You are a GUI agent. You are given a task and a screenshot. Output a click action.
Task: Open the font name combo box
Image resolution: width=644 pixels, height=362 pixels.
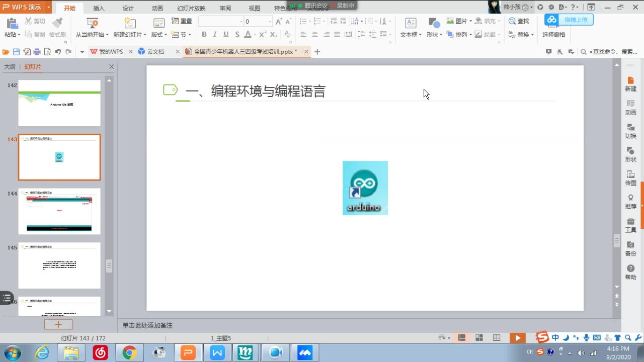tap(221, 22)
